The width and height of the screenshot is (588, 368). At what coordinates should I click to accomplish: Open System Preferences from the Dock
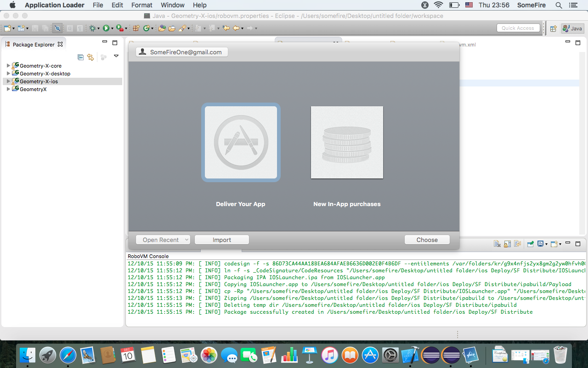[x=390, y=355]
